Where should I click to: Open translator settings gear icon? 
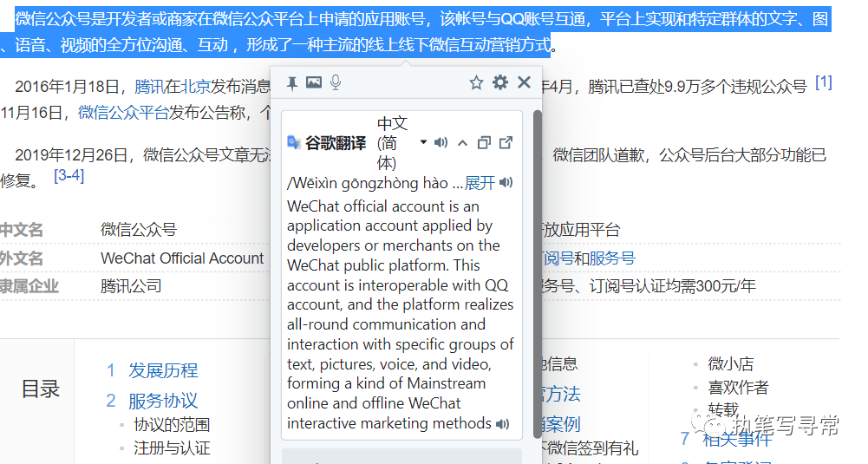pos(500,82)
